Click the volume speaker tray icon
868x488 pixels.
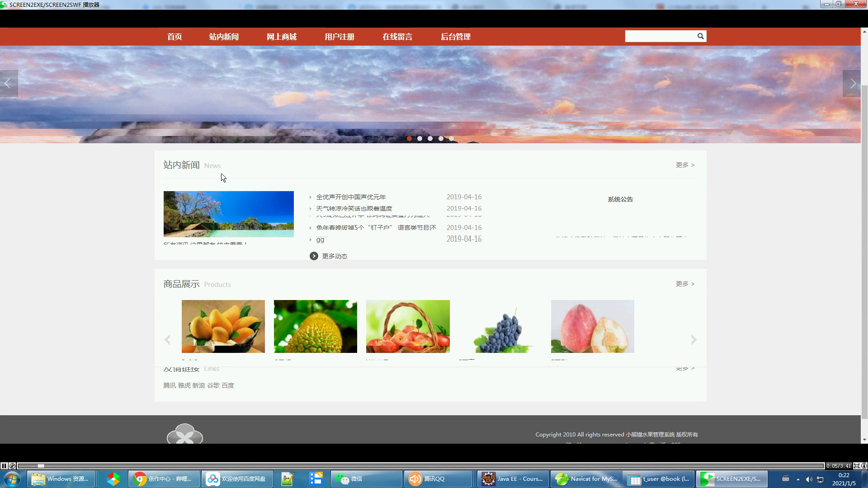[x=809, y=479]
